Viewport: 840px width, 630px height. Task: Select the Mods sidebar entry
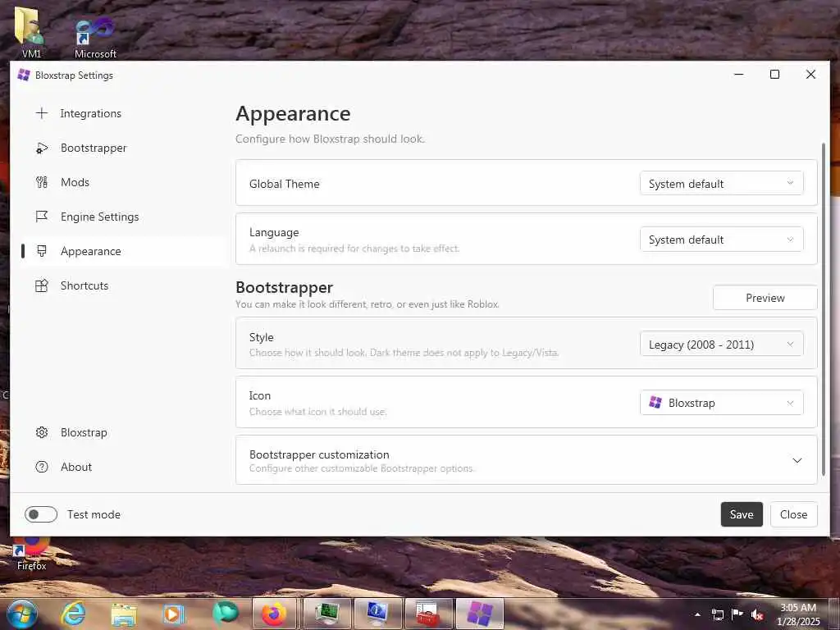[124, 182]
